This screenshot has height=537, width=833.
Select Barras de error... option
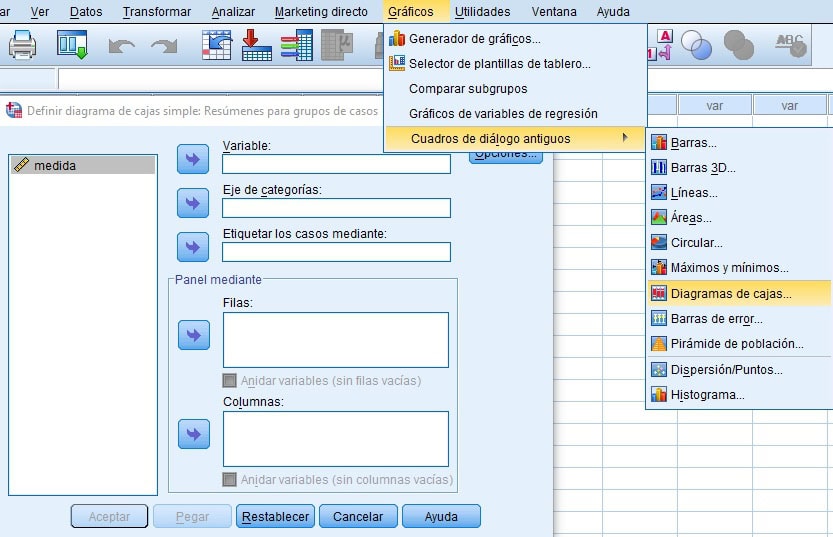[x=740, y=319]
